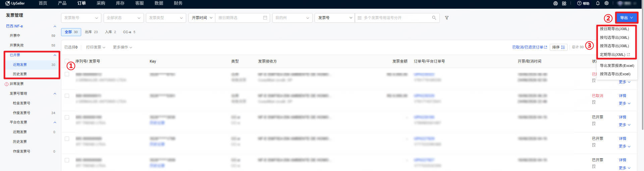Choose 导出发票报表(Excel) from export menu

coord(617,66)
